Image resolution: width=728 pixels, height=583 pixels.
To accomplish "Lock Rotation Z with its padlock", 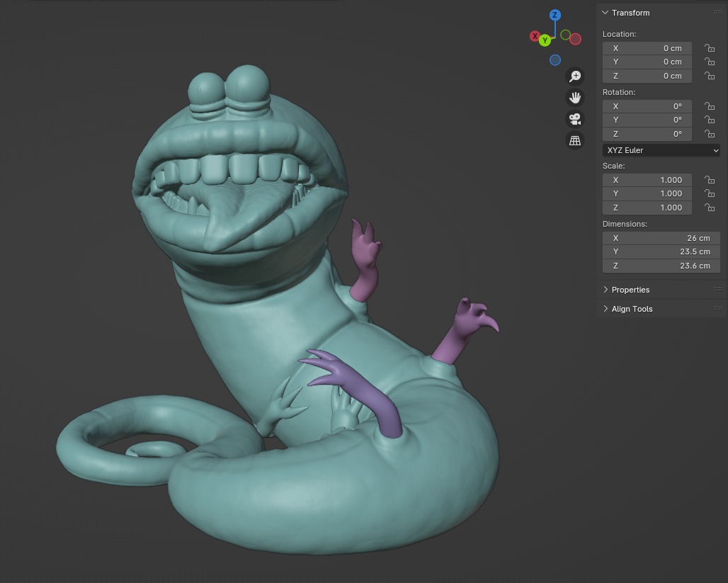I will 710,133.
